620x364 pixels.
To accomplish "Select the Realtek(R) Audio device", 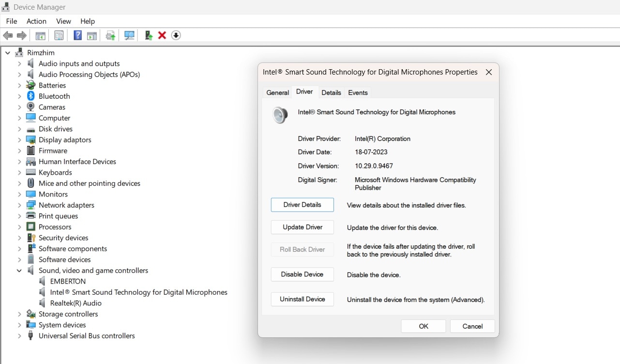I will (x=76, y=303).
